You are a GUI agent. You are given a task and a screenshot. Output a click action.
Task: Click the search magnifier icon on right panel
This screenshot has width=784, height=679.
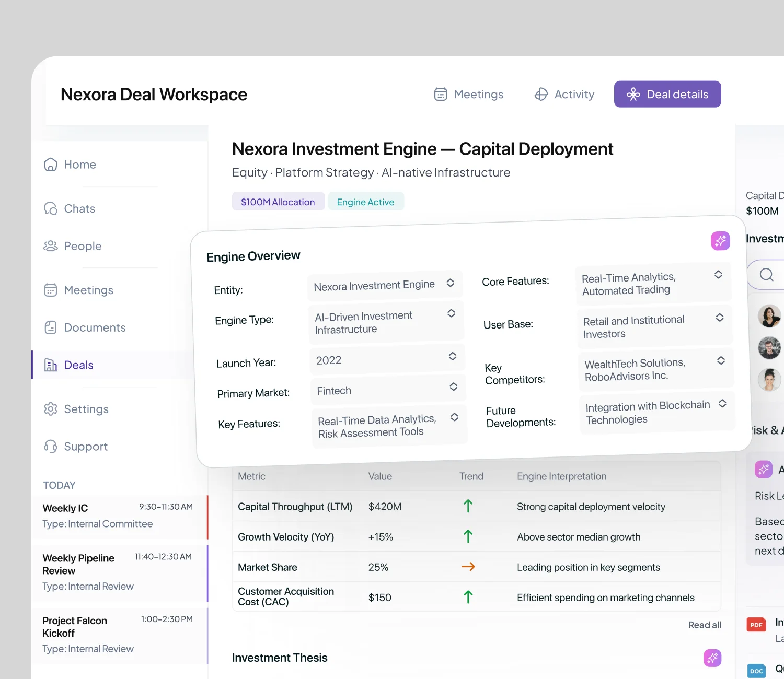coord(766,275)
